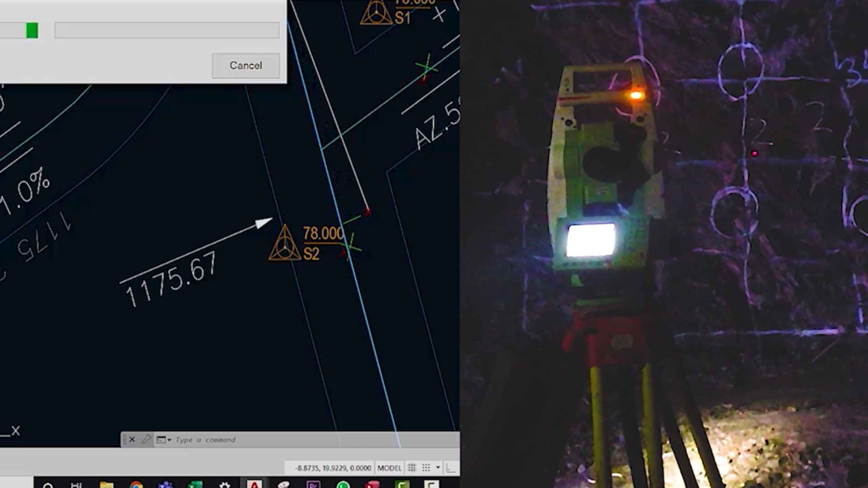Screen dimensions: 868x488
Task: Open the command line customization wrench icon
Action: point(147,440)
